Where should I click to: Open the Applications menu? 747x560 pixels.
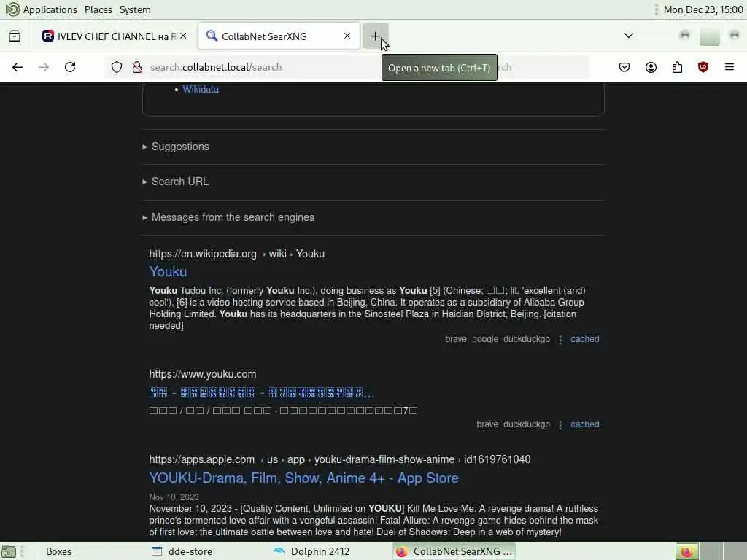click(50, 9)
